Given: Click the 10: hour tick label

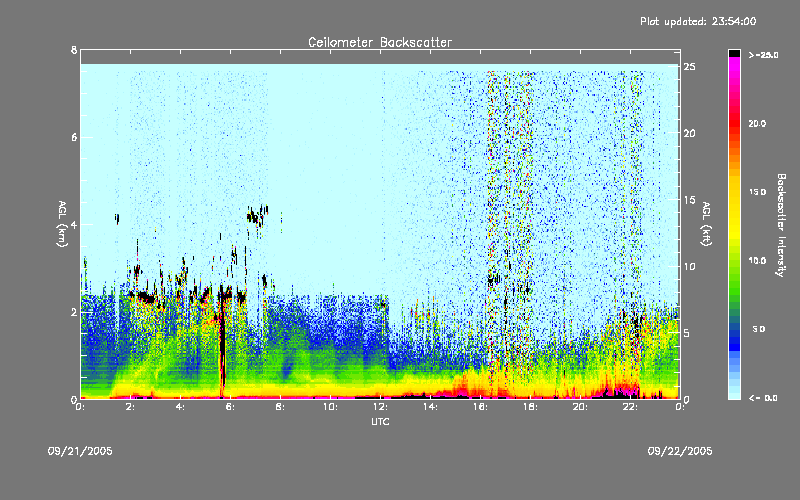Looking at the screenshot, I should coord(330,407).
